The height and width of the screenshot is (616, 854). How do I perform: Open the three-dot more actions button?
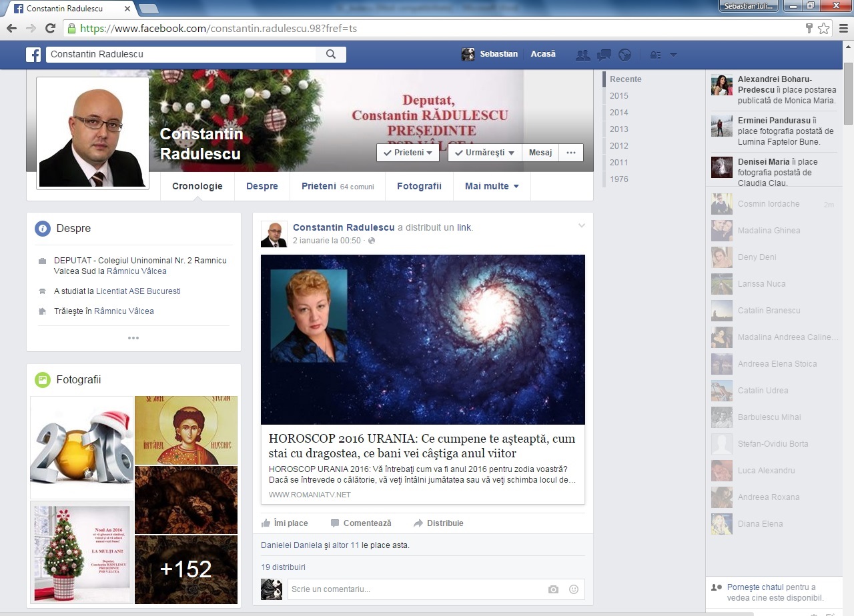pos(571,153)
